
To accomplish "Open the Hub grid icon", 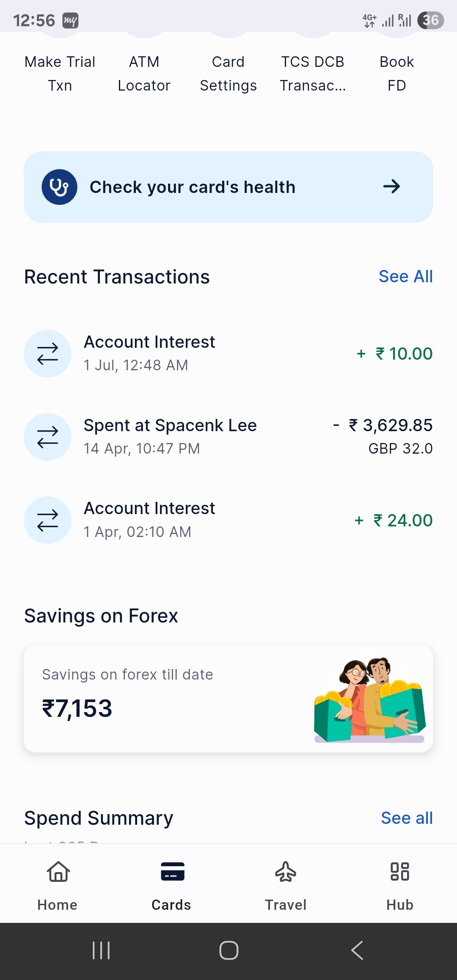I will click(x=399, y=873).
